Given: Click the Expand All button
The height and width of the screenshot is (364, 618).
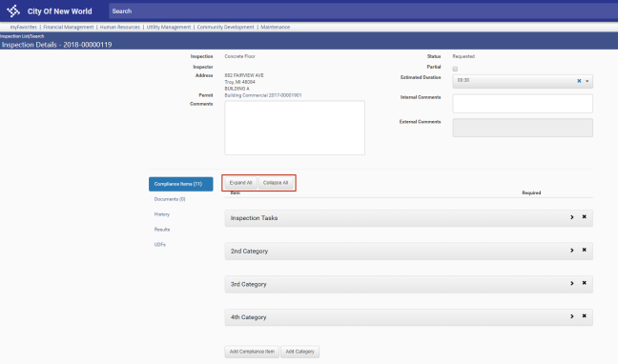Looking at the screenshot, I should (240, 183).
